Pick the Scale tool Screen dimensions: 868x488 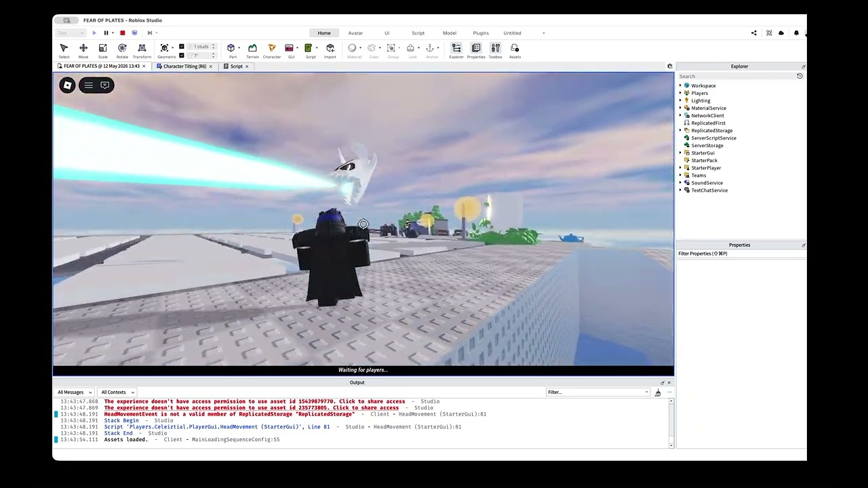click(x=102, y=51)
